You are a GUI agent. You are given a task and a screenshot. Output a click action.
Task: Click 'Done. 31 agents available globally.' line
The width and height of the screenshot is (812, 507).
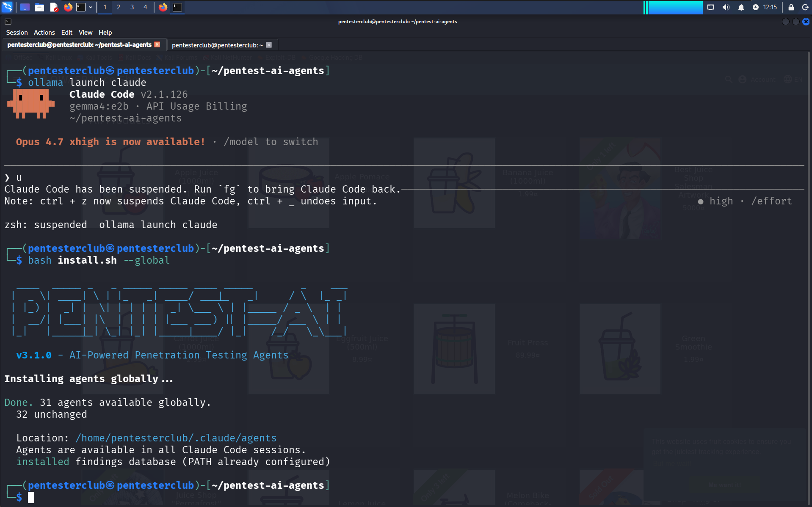pyautogui.click(x=108, y=402)
